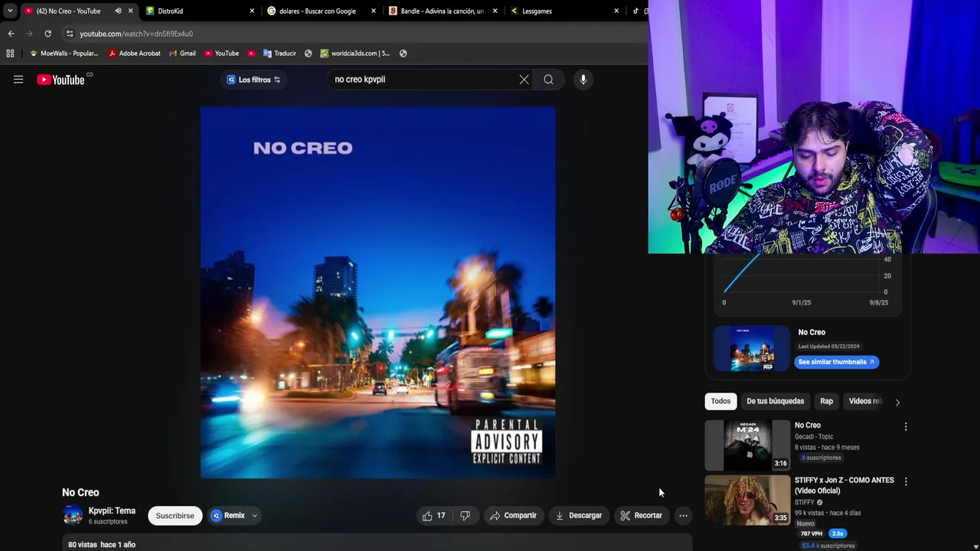
Task: Open STIFFY x Jon Z COMO ANTES thumbnail
Action: tap(747, 500)
